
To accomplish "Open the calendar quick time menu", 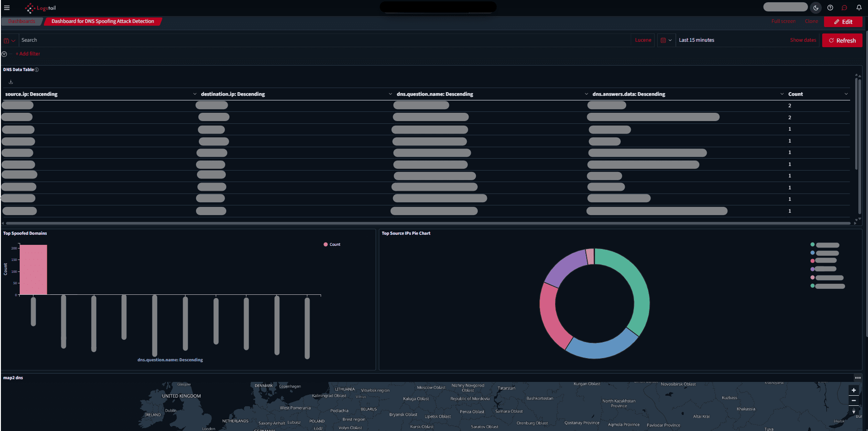I will (x=666, y=40).
